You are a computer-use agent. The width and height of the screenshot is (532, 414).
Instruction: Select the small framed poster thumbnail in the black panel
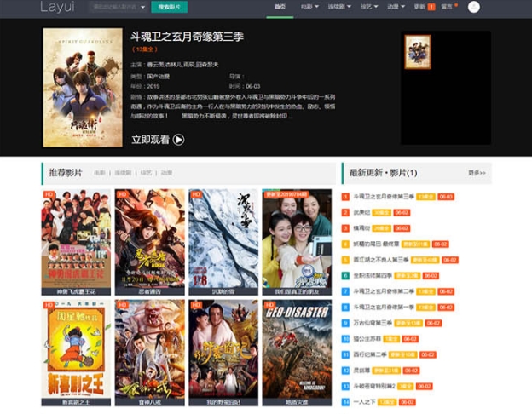tap(418, 52)
